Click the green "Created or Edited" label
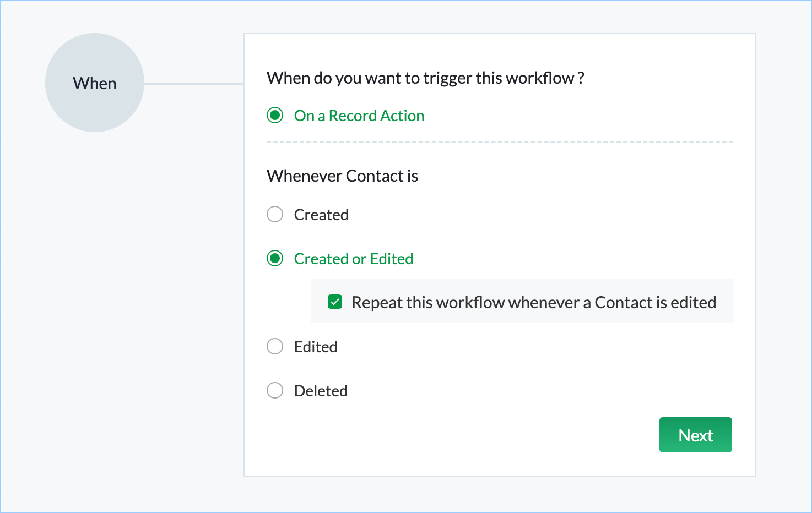This screenshot has height=513, width=812. (354, 259)
